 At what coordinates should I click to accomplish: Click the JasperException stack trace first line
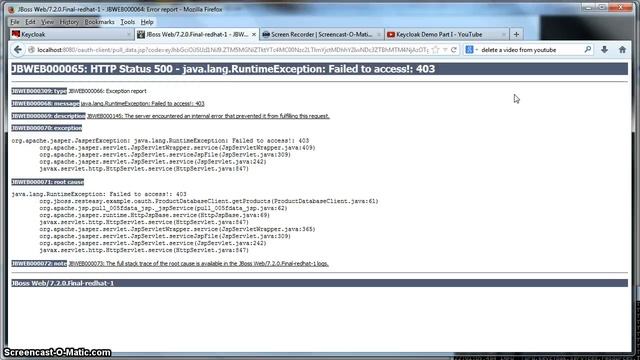coord(160,140)
